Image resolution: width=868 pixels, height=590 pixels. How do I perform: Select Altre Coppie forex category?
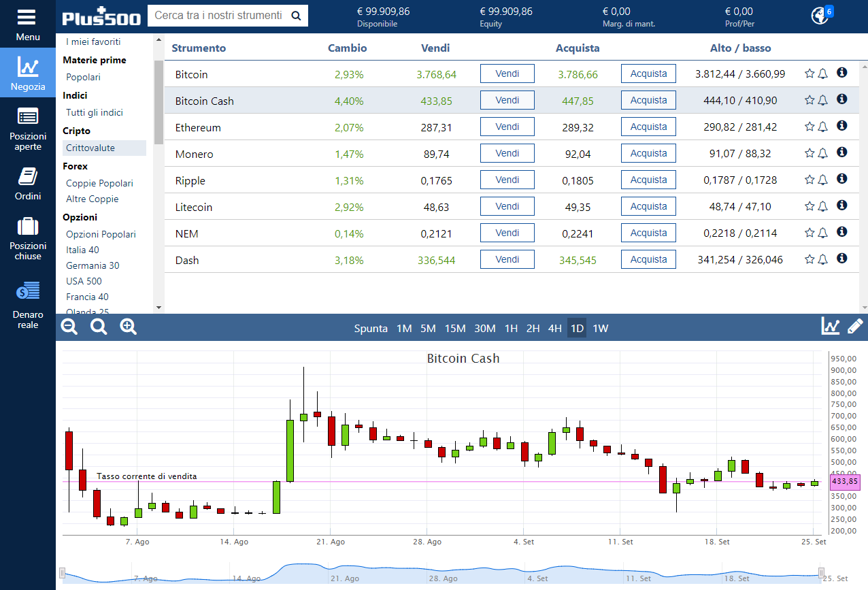pos(92,199)
